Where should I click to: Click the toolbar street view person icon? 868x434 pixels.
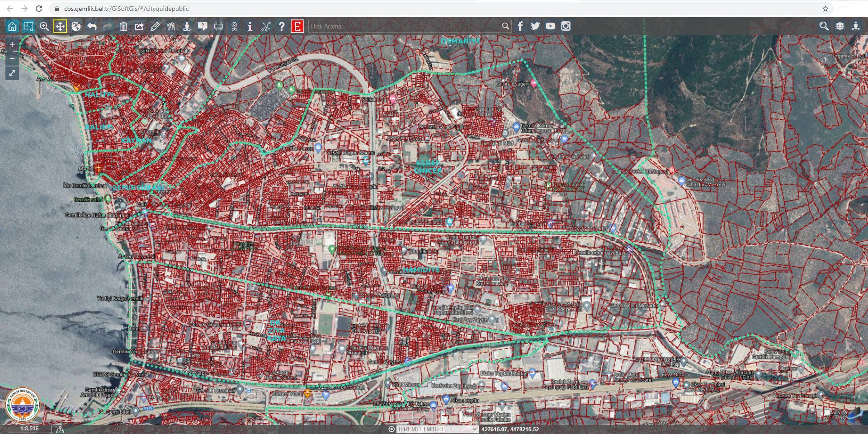pyautogui.click(x=187, y=26)
